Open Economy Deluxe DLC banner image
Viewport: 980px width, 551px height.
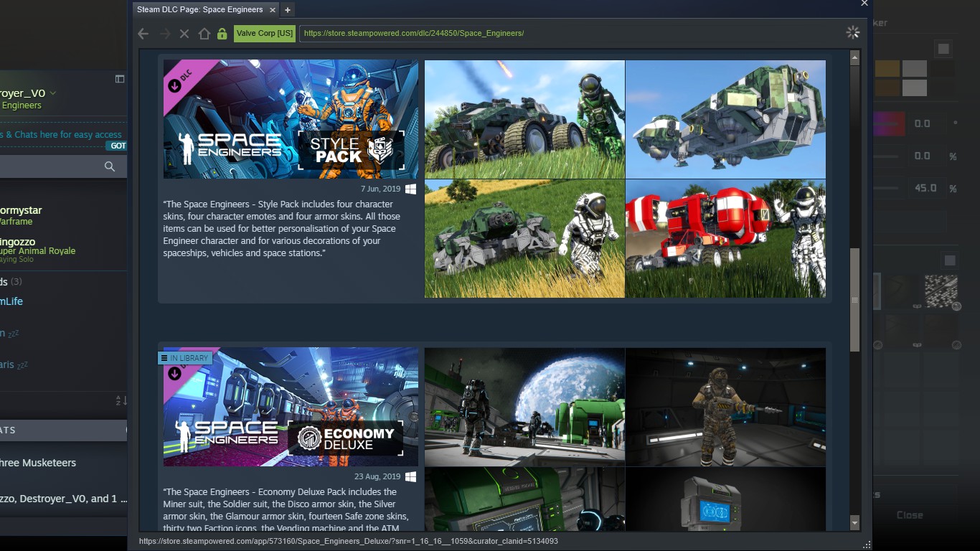[x=291, y=407]
